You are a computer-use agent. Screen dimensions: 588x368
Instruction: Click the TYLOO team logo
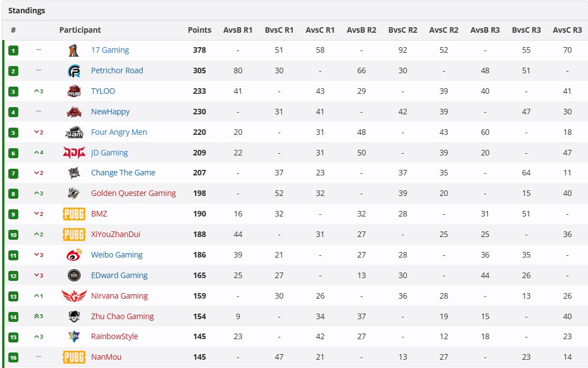pyautogui.click(x=74, y=91)
